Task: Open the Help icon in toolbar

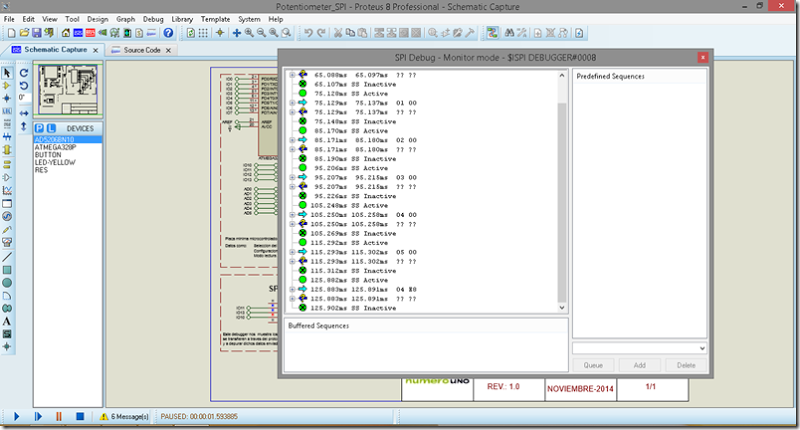Action: pyautogui.click(x=168, y=33)
